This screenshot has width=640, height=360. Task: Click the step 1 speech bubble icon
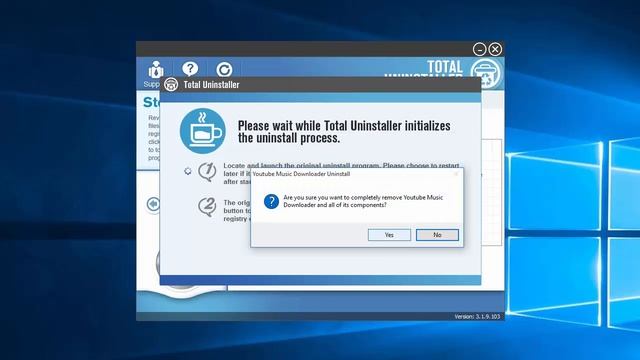click(x=207, y=171)
